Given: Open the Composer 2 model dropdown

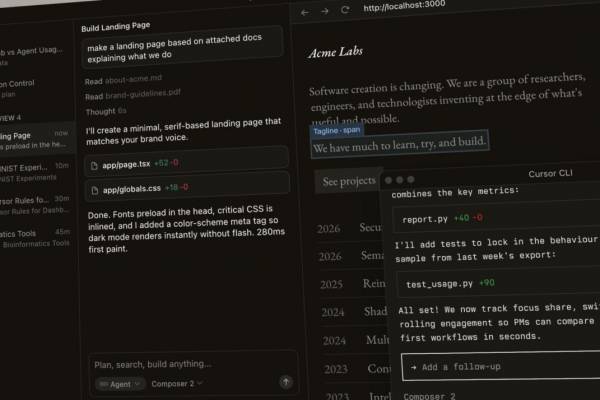Looking at the screenshot, I should 177,382.
